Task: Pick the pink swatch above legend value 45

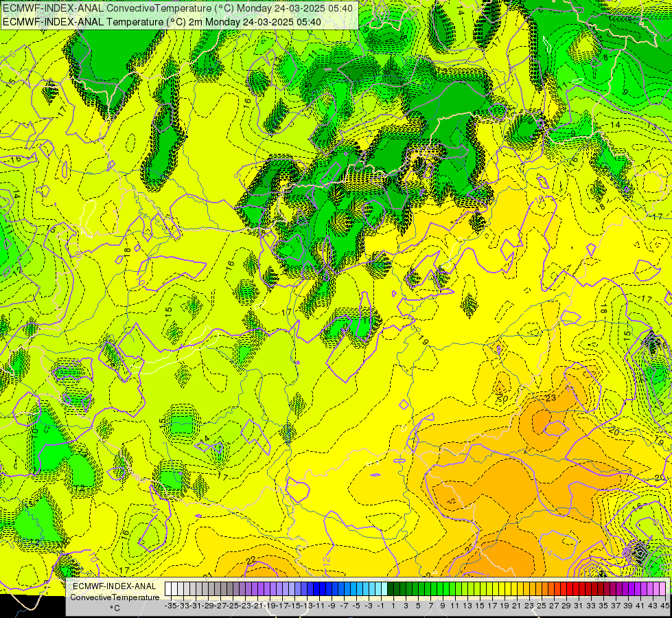Action: 662,589
